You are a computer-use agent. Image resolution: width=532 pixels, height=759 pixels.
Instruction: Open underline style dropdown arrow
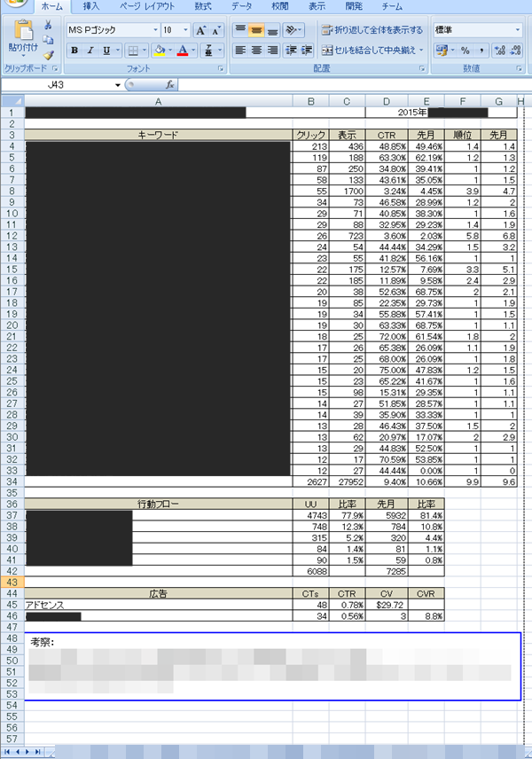[x=118, y=51]
